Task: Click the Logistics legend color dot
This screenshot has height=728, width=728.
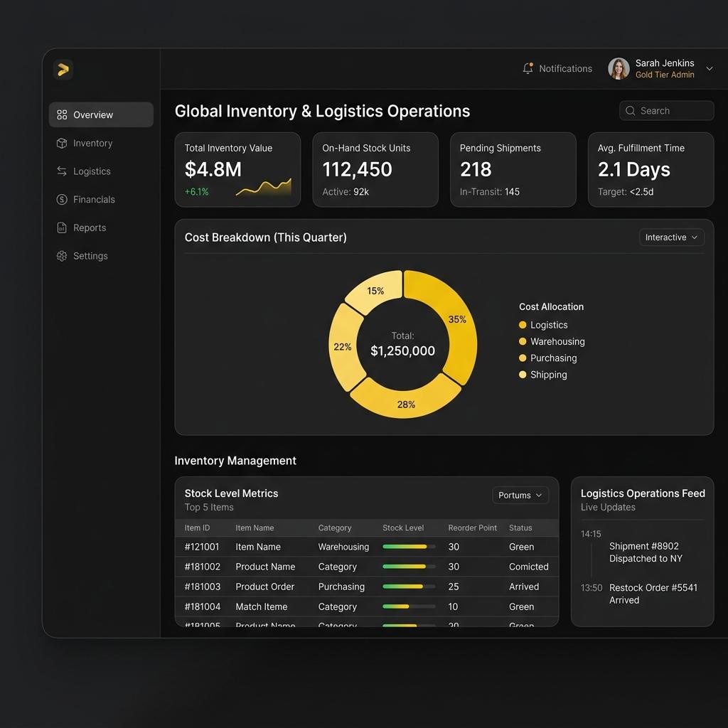Action: tap(523, 325)
